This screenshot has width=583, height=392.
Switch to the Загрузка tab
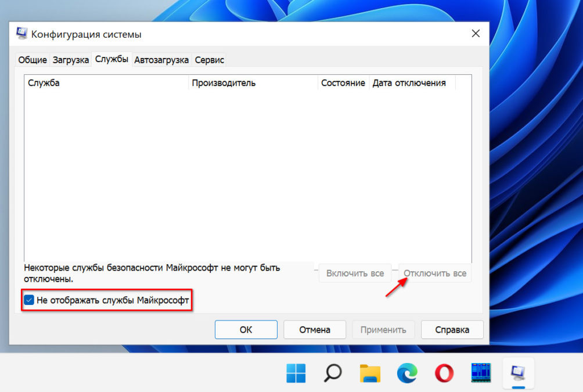point(71,60)
